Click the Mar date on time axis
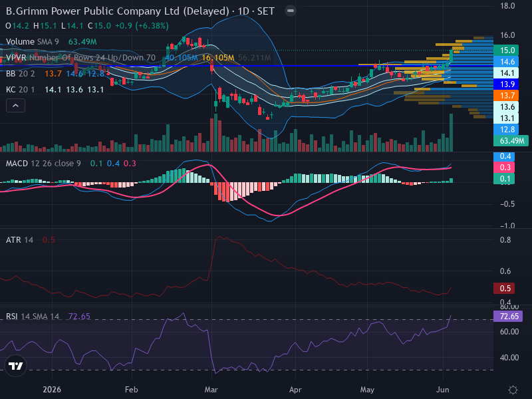This screenshot has height=399, width=532. click(x=211, y=390)
